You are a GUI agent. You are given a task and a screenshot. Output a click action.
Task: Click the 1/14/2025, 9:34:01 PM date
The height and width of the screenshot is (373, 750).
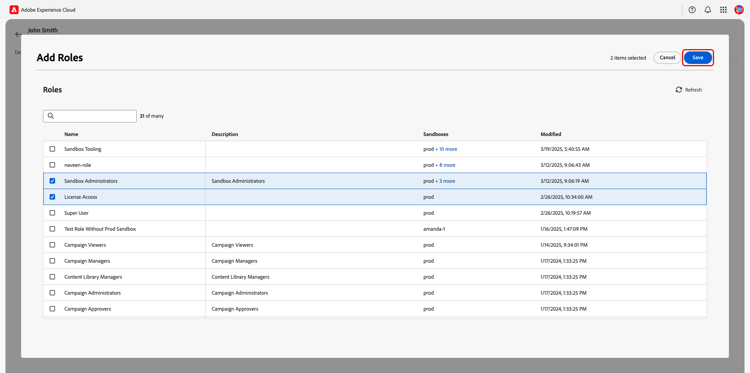tap(564, 245)
